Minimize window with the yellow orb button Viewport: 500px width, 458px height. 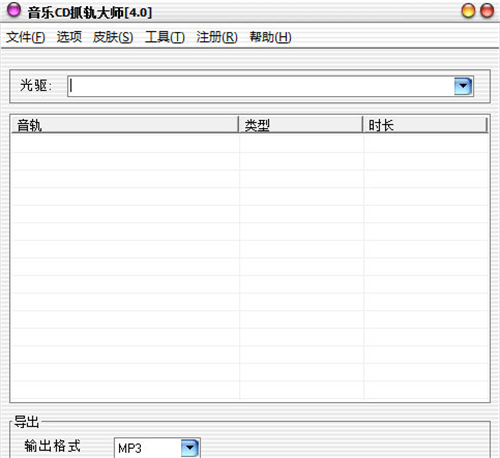coord(468,11)
